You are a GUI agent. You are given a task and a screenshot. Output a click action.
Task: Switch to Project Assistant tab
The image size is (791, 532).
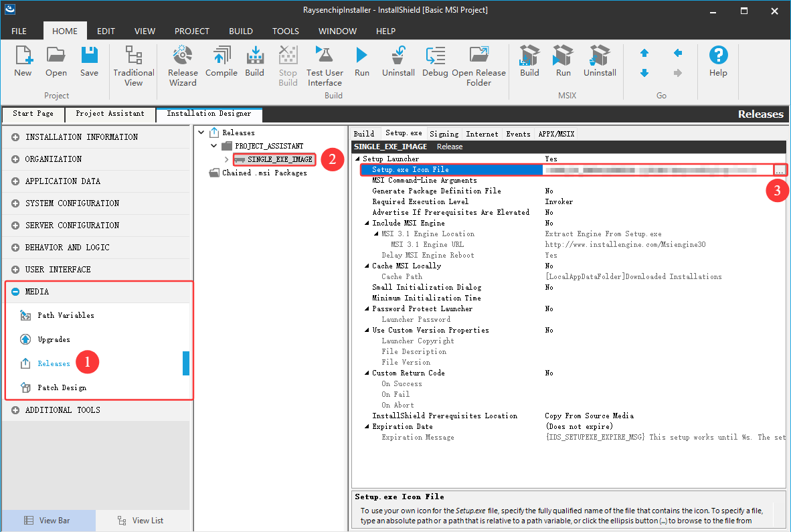click(110, 114)
